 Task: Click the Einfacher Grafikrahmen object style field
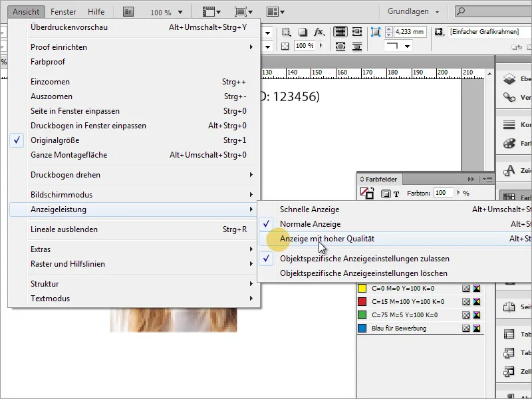489,32
